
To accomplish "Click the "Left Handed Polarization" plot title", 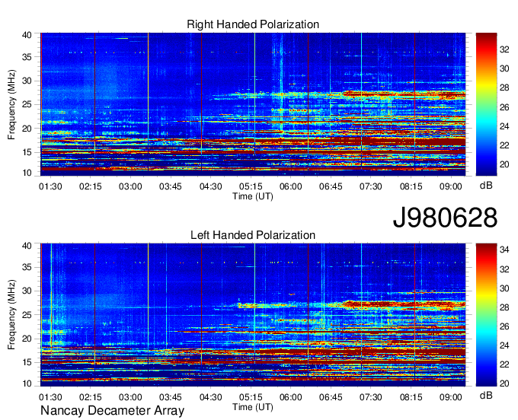I will 253,235.
